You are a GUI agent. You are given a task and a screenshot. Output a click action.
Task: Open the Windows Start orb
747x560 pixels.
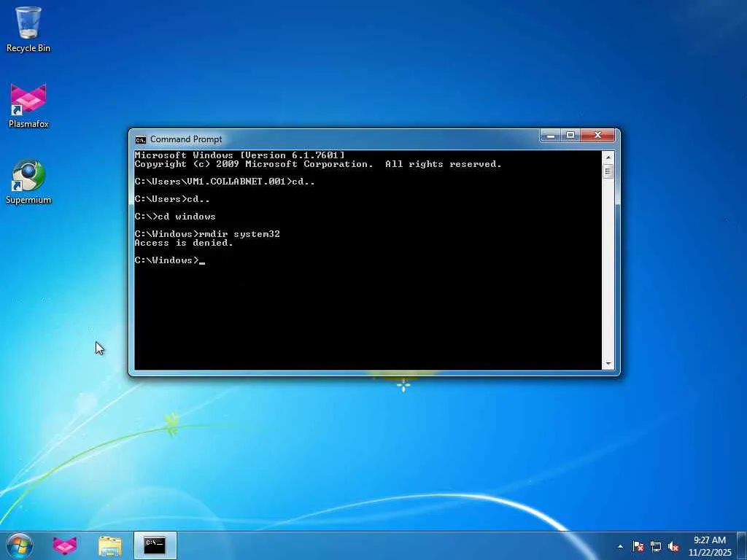[20, 545]
